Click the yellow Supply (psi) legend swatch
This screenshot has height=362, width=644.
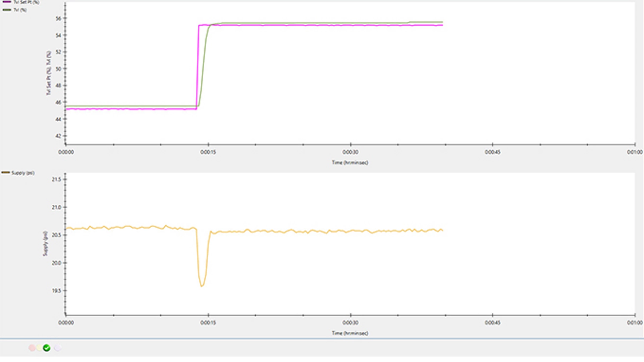6,173
